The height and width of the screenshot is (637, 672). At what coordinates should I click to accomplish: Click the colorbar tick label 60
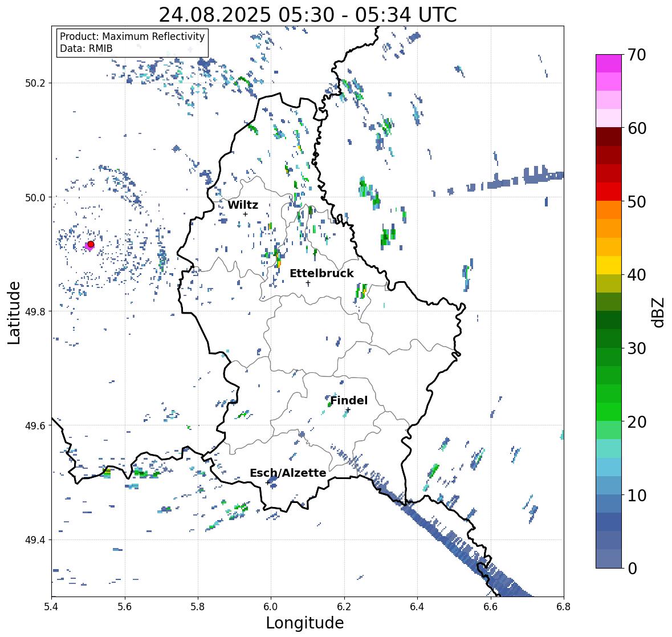click(637, 128)
